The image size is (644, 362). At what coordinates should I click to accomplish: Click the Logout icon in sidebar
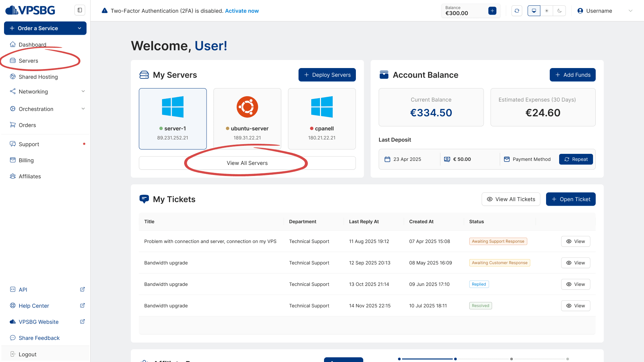(x=13, y=354)
